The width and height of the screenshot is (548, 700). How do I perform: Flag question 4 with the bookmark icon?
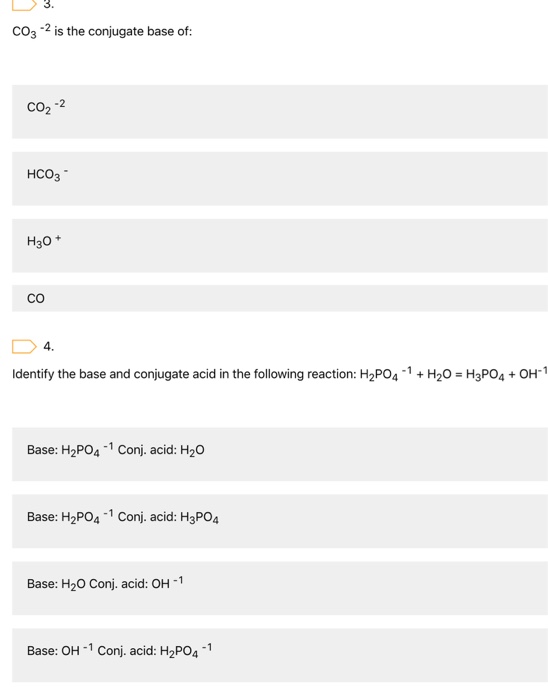point(24,346)
